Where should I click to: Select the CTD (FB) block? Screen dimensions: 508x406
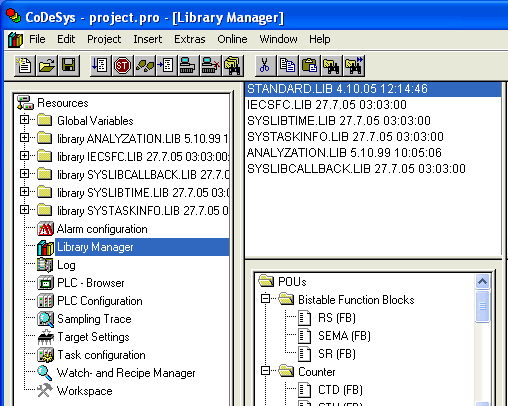pos(340,390)
